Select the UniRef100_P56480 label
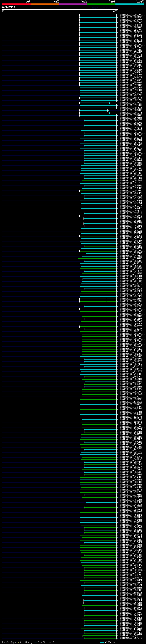 coord(131,379)
